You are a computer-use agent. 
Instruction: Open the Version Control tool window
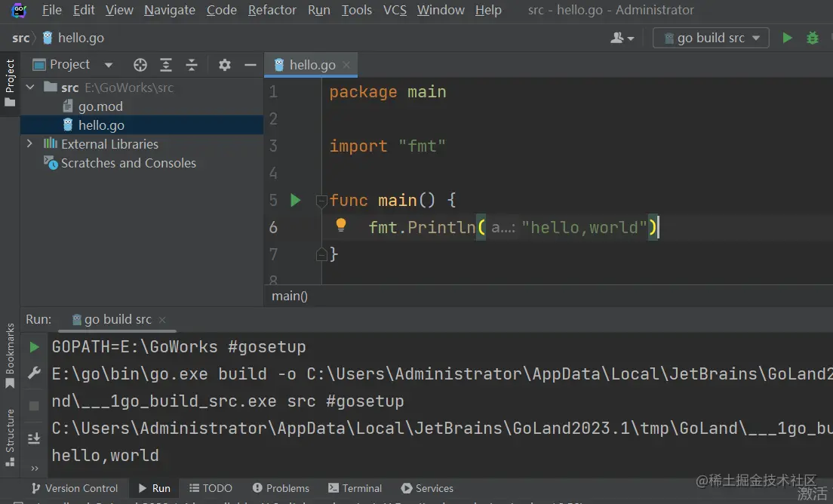pyautogui.click(x=75, y=488)
